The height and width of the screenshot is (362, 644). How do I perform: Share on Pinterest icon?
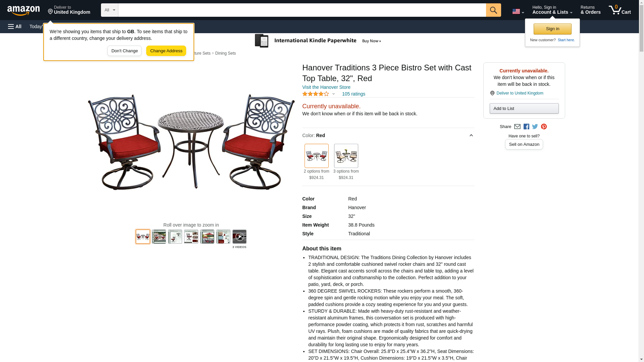[544, 127]
